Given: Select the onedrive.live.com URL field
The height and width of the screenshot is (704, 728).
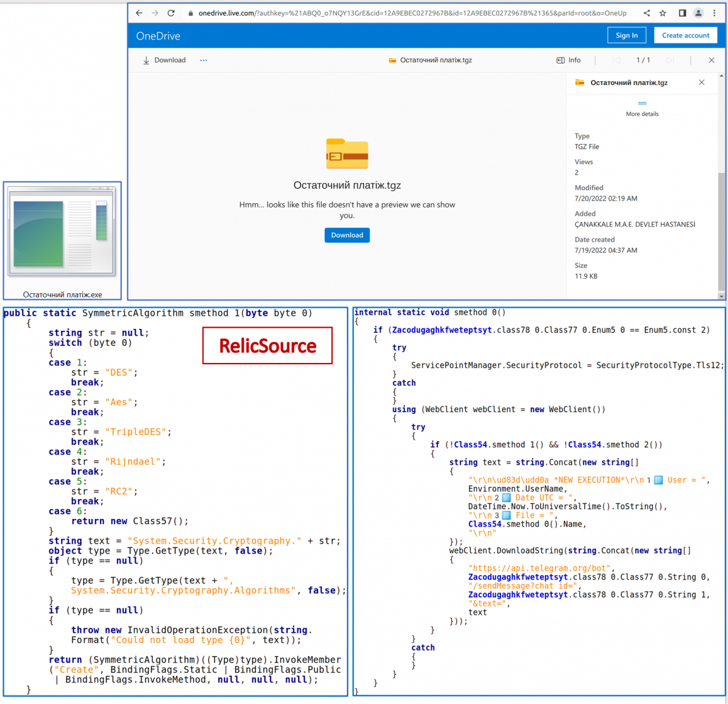Looking at the screenshot, I should click(x=413, y=13).
